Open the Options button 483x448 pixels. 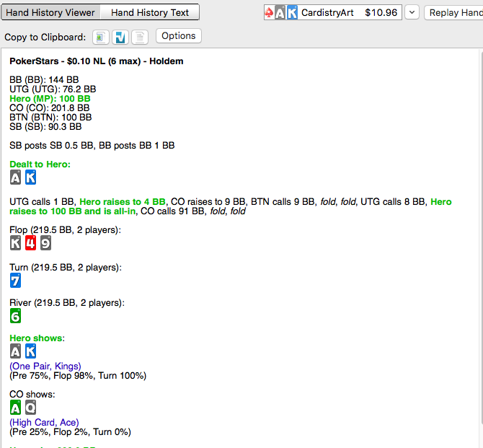[179, 36]
